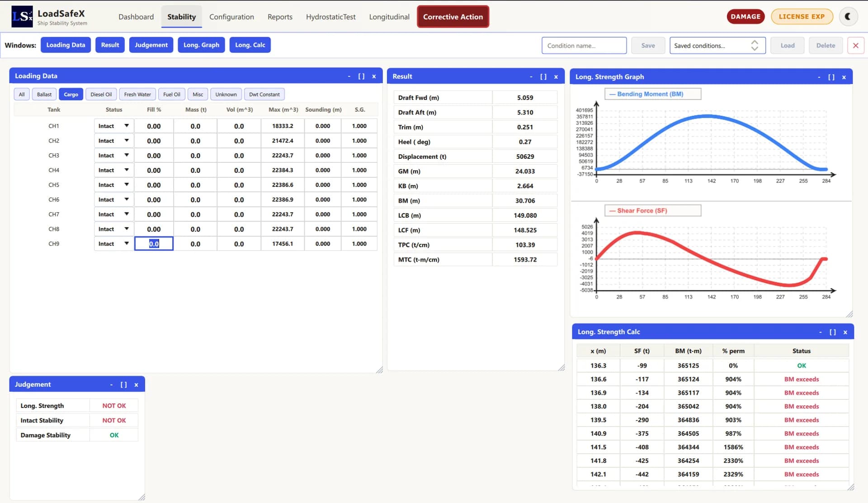The width and height of the screenshot is (868, 503).
Task: Open the Stability tab
Action: (x=182, y=17)
